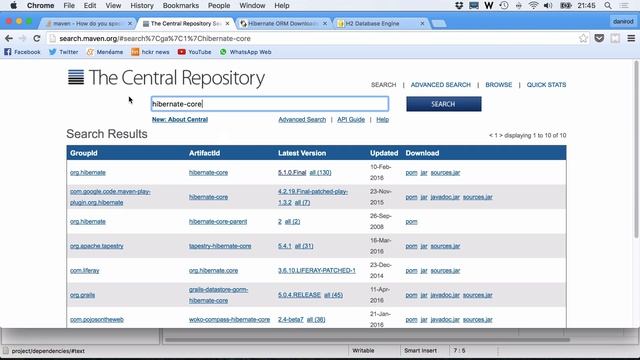Open the hckr news bookmark

150,52
